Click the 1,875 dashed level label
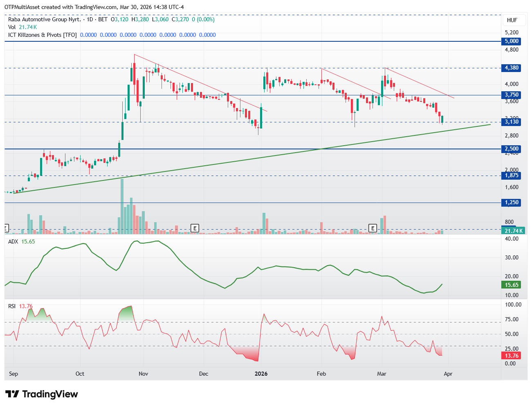The image size is (532, 408). 511,176
